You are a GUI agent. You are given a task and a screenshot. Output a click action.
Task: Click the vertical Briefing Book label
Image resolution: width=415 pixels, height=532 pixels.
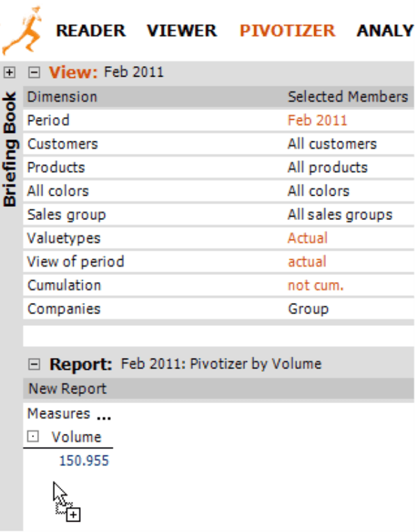coord(10,149)
